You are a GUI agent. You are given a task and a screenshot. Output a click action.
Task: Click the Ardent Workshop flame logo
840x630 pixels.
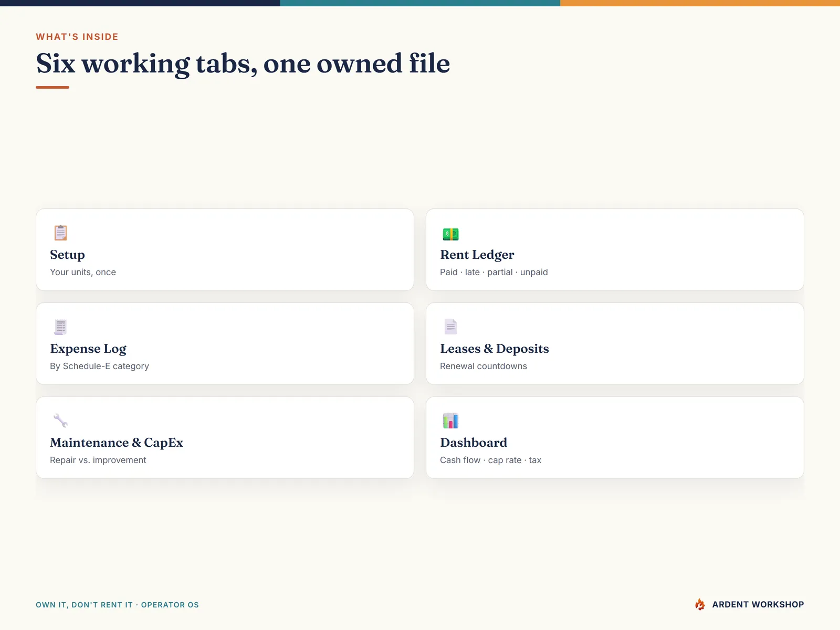pos(700,604)
